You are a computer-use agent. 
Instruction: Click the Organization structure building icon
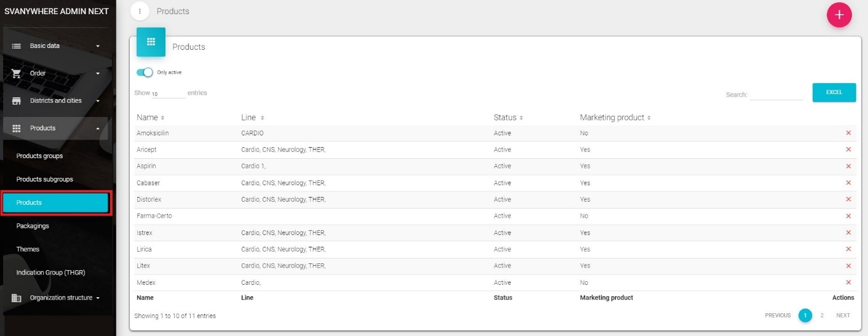click(17, 298)
